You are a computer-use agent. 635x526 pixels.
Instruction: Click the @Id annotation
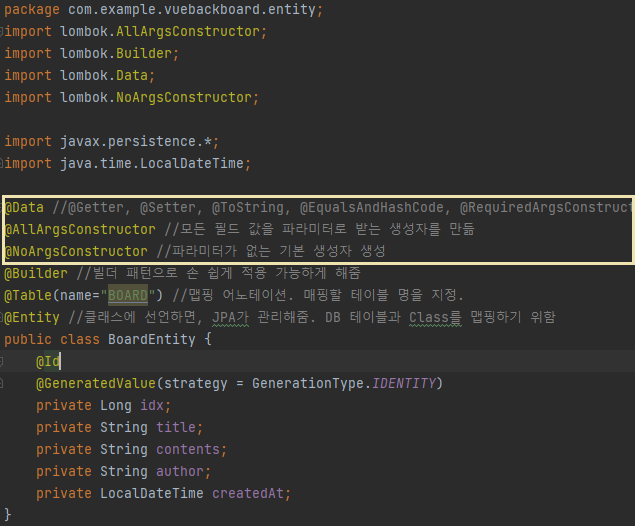click(48, 361)
